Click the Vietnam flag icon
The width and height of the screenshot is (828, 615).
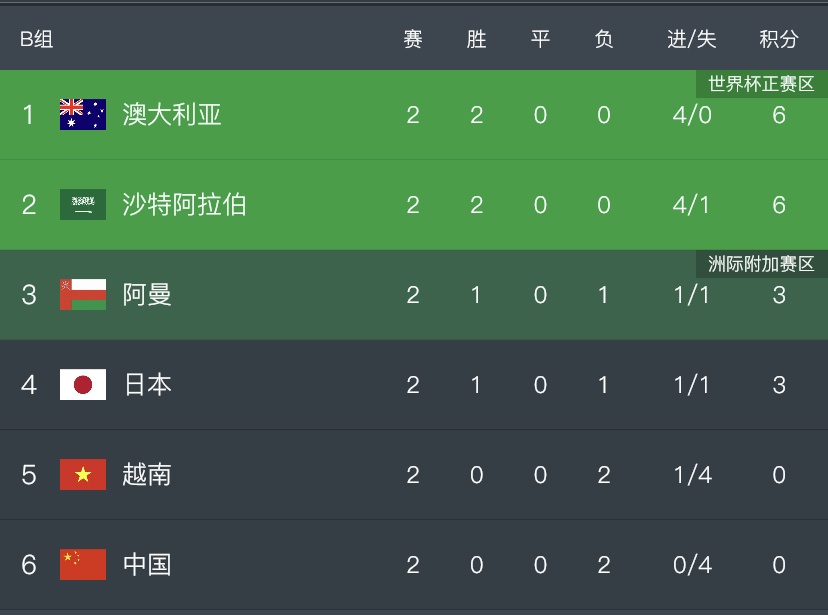[x=82, y=475]
